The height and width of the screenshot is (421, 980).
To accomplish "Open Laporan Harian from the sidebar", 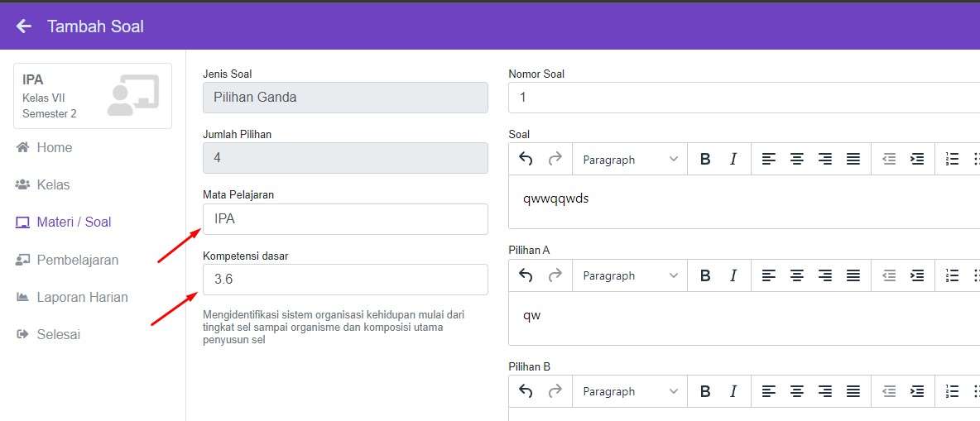I will coord(82,297).
